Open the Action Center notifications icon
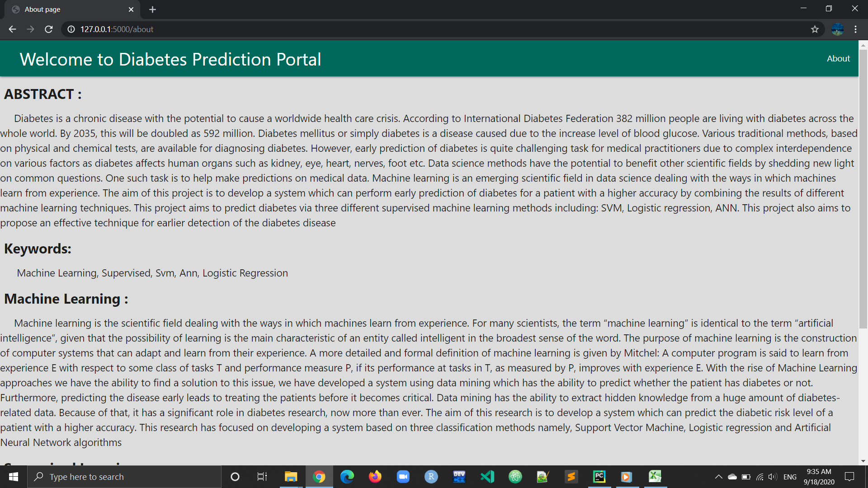This screenshot has height=488, width=868. click(x=849, y=477)
